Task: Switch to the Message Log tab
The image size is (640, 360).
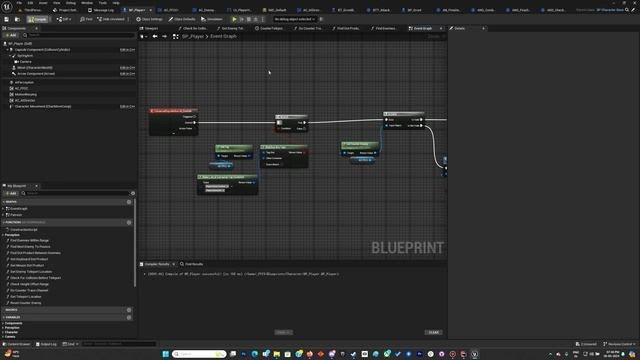Action: (101, 10)
